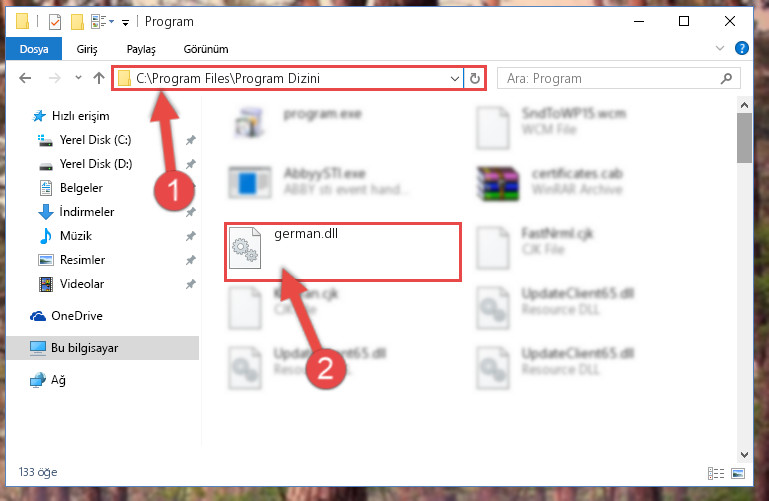Click the vertical scrollbar thumb
This screenshot has width=769, height=501.
[x=744, y=138]
